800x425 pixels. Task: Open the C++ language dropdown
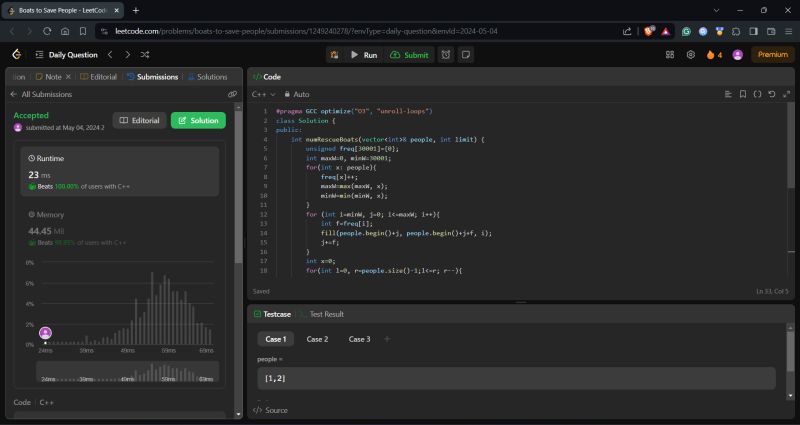[263, 94]
